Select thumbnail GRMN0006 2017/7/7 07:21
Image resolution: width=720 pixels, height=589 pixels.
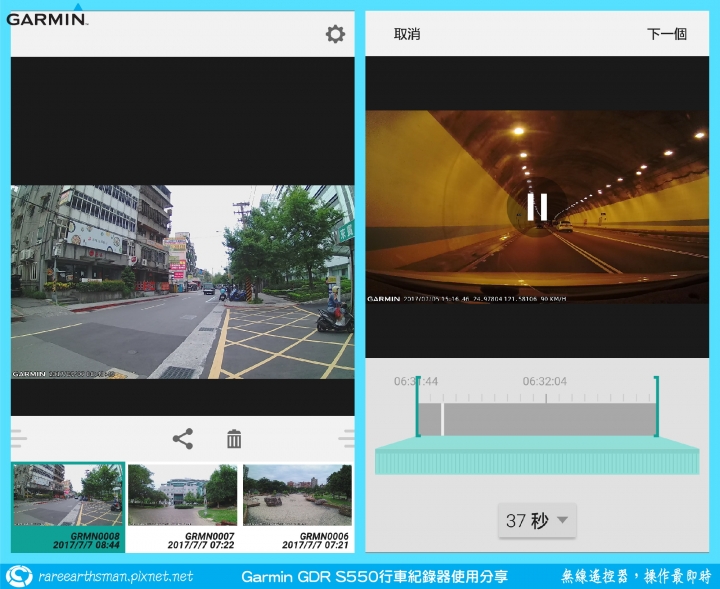click(x=298, y=507)
